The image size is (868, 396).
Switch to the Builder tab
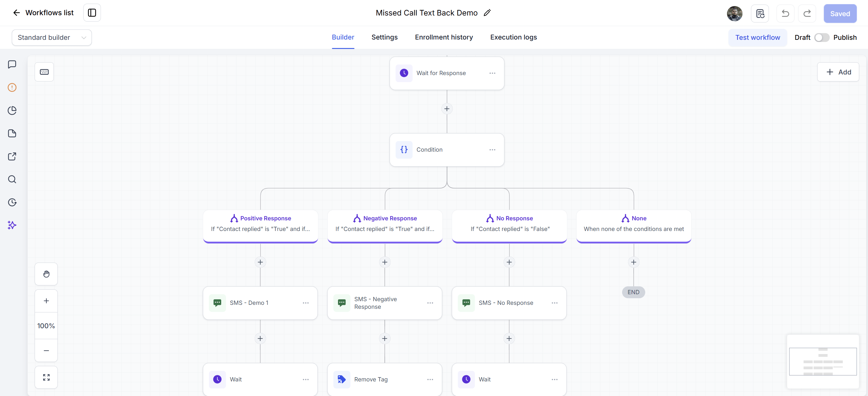pyautogui.click(x=343, y=37)
